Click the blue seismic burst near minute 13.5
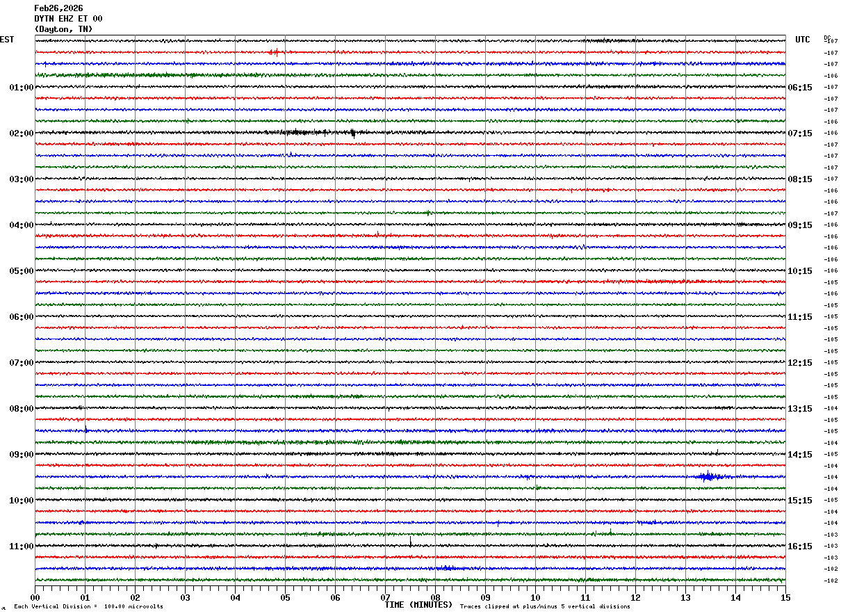Screen dimensions: 841x616 point(710,476)
